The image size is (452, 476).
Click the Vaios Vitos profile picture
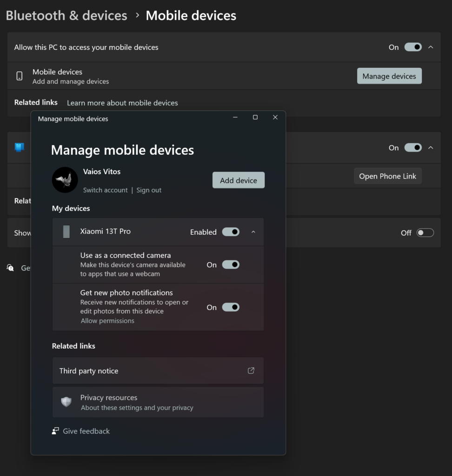click(x=65, y=180)
